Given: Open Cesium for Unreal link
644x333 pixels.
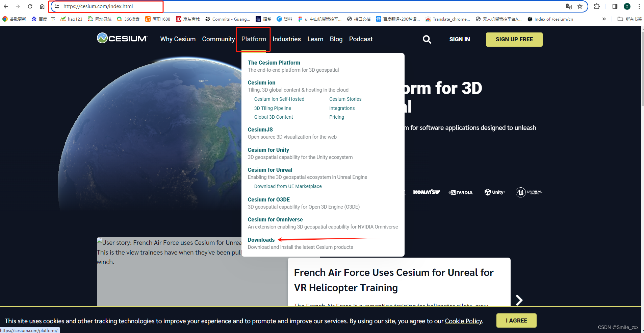Looking at the screenshot, I should tap(270, 170).
